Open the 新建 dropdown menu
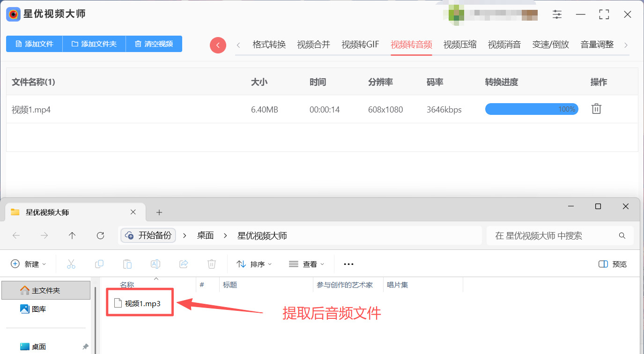The image size is (644, 354). (x=29, y=264)
